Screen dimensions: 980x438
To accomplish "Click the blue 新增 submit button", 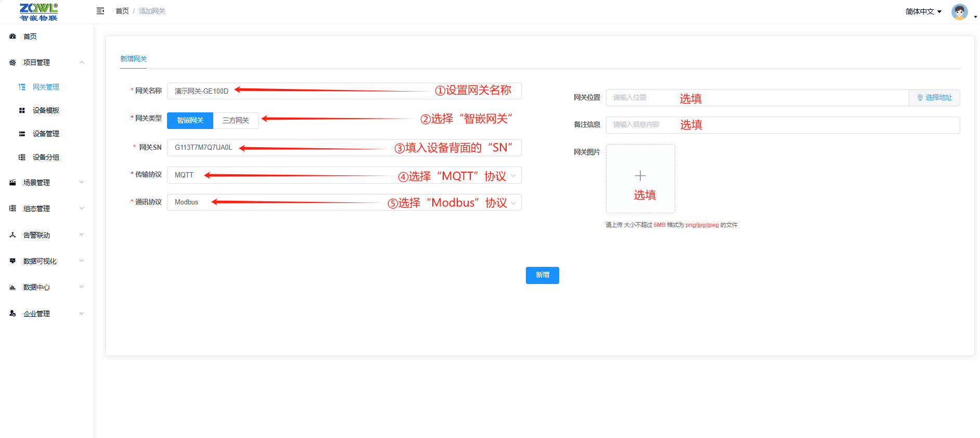I will pyautogui.click(x=542, y=275).
